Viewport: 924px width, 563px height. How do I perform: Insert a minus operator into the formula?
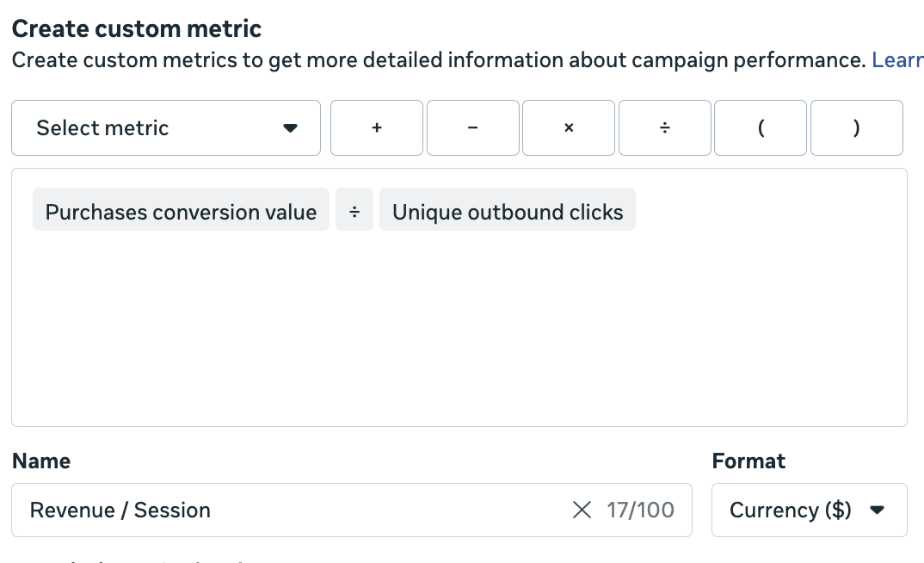pos(473,128)
